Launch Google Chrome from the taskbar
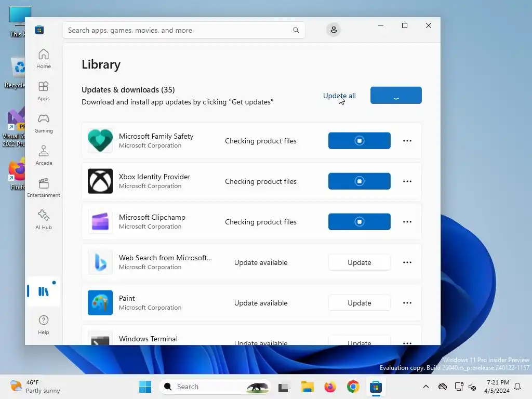Image resolution: width=532 pixels, height=399 pixels. 353,387
